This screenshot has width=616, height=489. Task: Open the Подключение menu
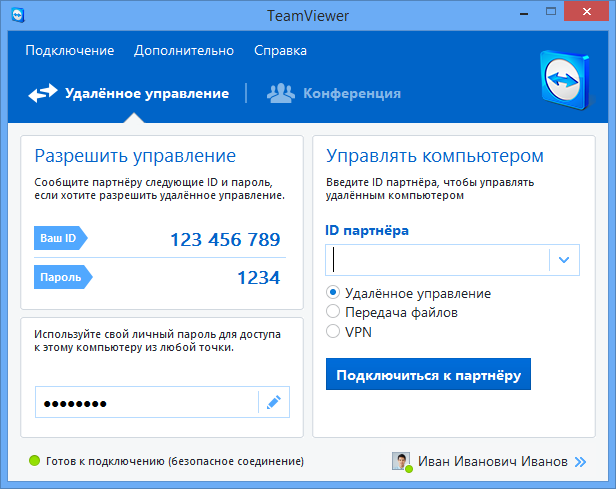coord(70,51)
